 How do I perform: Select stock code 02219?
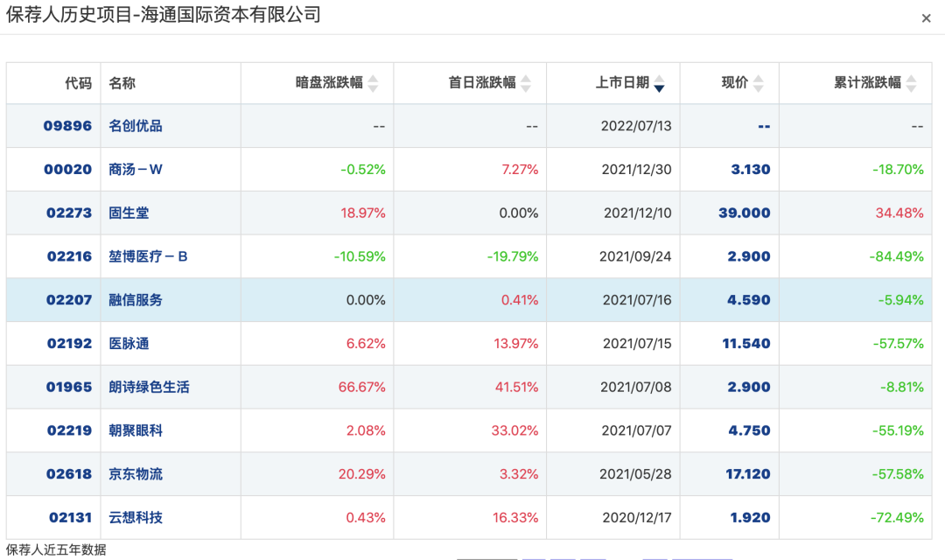point(69,430)
